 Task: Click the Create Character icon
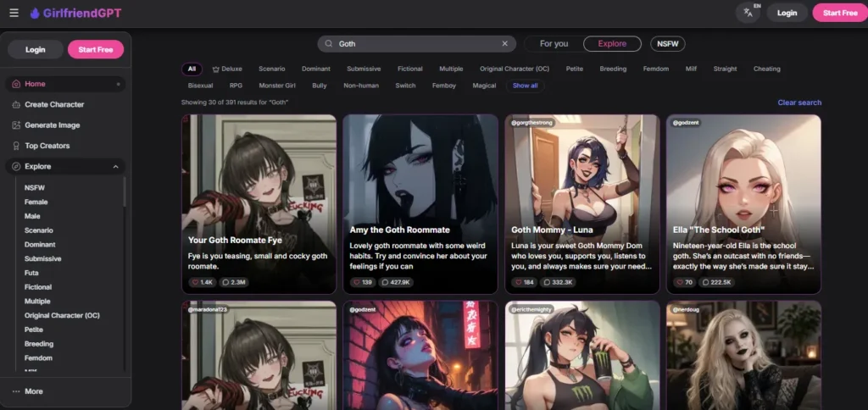point(16,104)
